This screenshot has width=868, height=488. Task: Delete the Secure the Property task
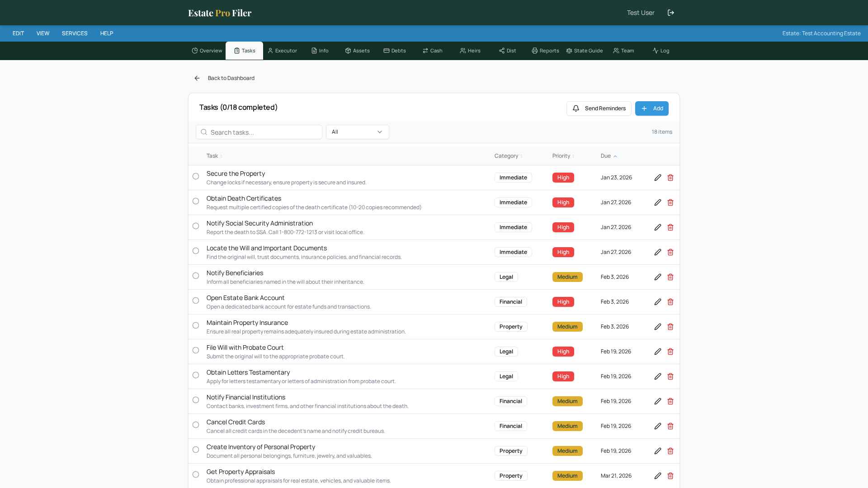(x=670, y=178)
